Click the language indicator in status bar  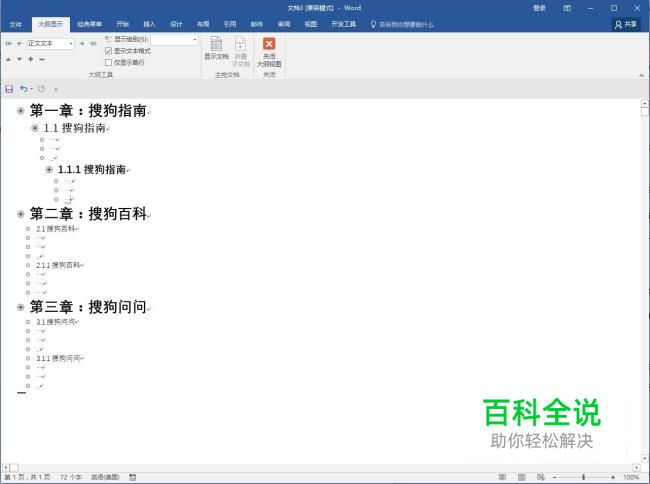[x=105, y=477]
